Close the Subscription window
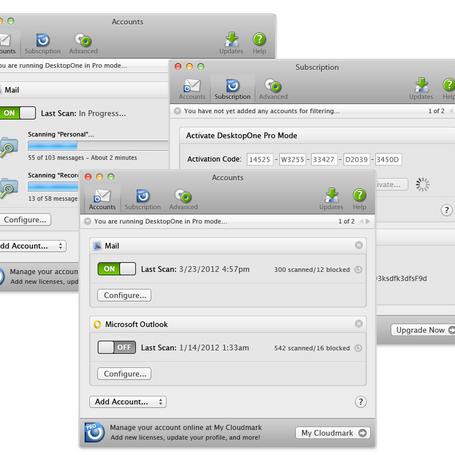The width and height of the screenshot is (455, 455). click(x=178, y=66)
